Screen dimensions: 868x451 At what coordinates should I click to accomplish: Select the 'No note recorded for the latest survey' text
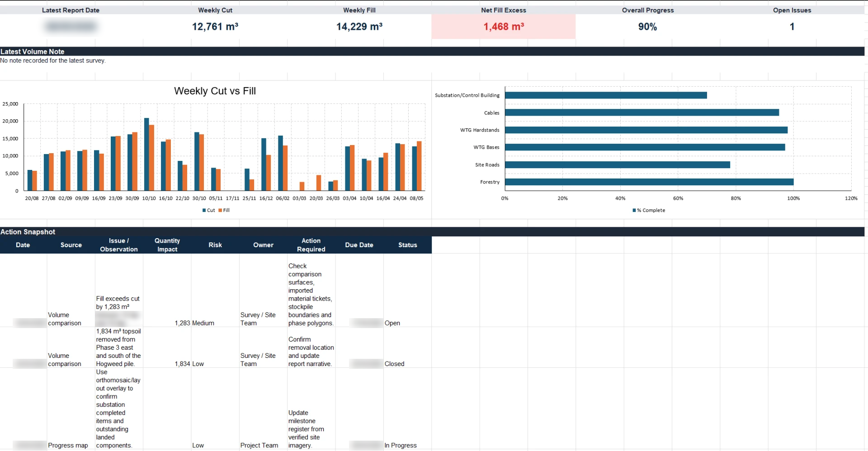pyautogui.click(x=53, y=61)
